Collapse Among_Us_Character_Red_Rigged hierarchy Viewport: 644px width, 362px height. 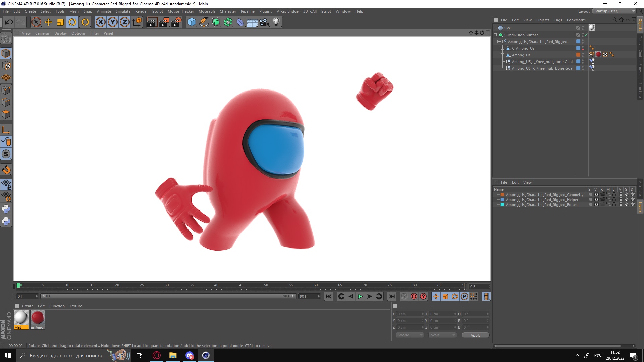pyautogui.click(x=499, y=42)
